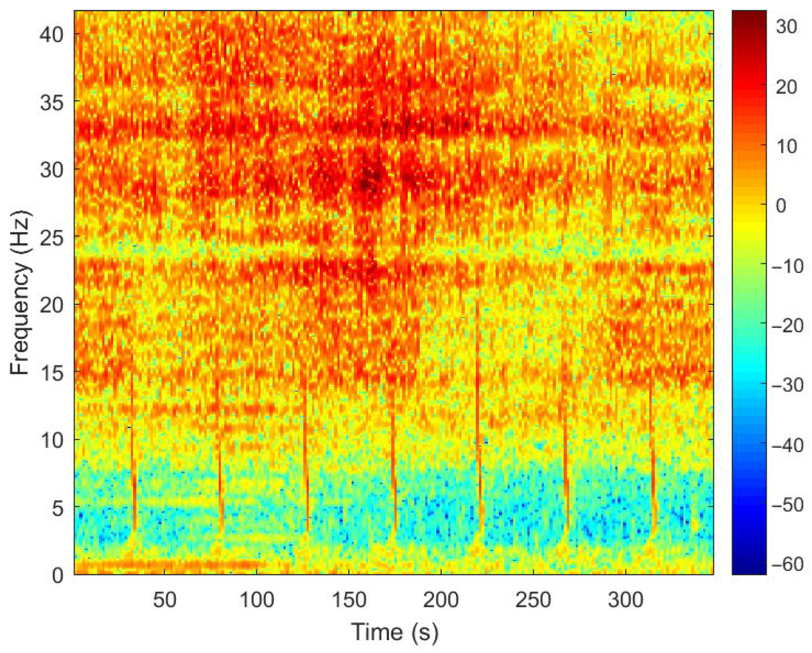Click the 35 tick label on frequency axis
812x653 pixels.
click(51, 102)
